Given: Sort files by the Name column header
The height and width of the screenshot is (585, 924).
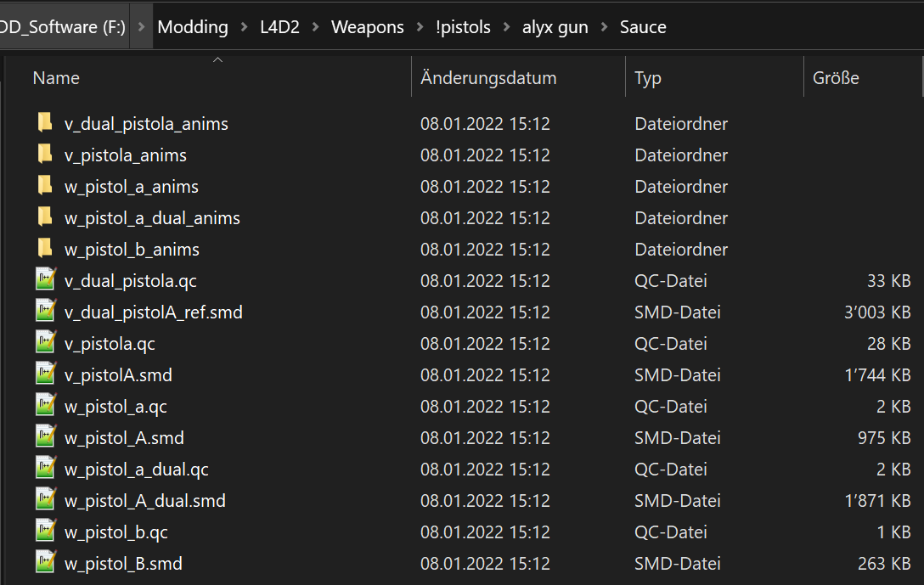Looking at the screenshot, I should (x=56, y=78).
